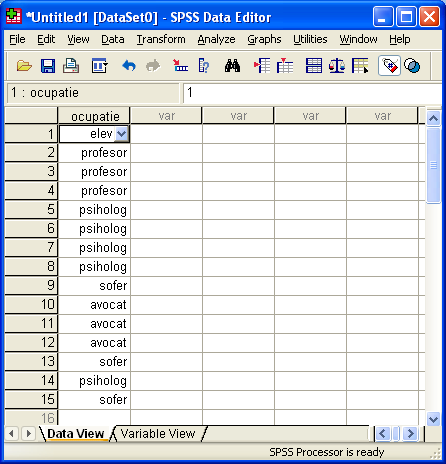Expand the dropdown arrow in the elev cell
The width and height of the screenshot is (446, 464).
click(122, 134)
